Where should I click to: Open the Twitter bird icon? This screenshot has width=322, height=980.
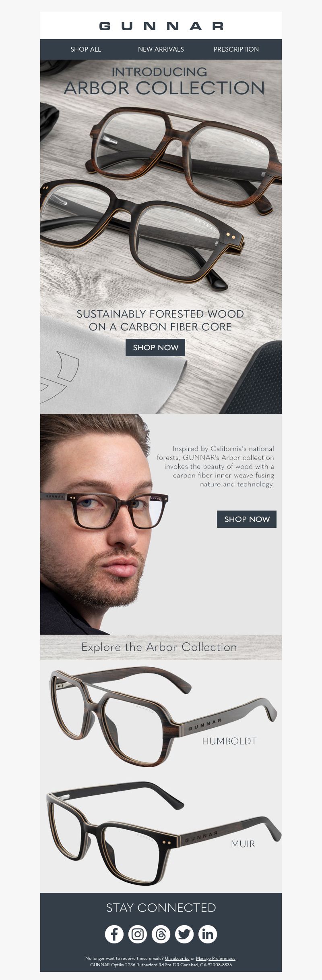tap(184, 934)
